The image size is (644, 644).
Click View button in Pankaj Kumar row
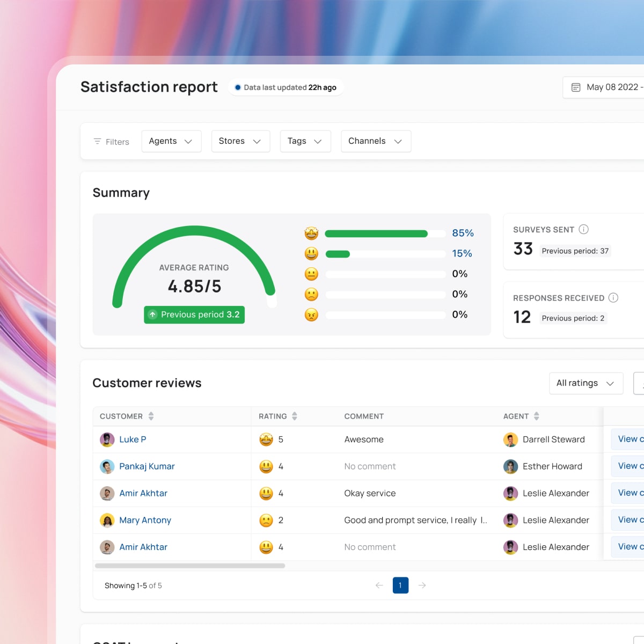[627, 466]
